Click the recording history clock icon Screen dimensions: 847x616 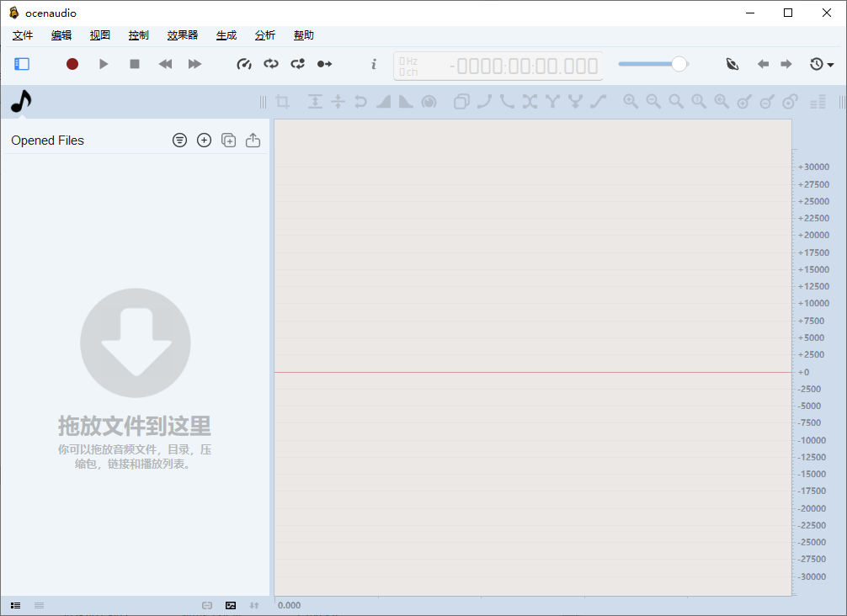click(x=816, y=64)
